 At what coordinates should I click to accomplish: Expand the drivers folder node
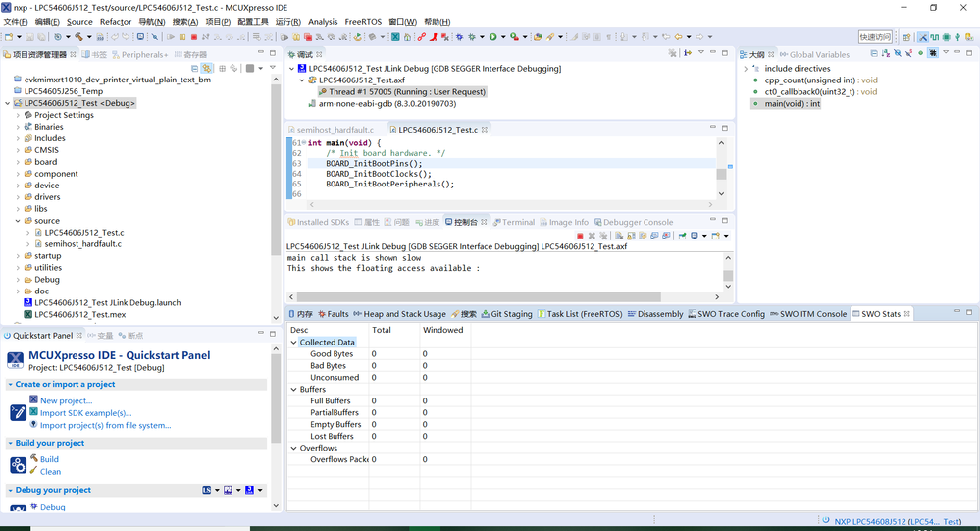[x=18, y=197]
